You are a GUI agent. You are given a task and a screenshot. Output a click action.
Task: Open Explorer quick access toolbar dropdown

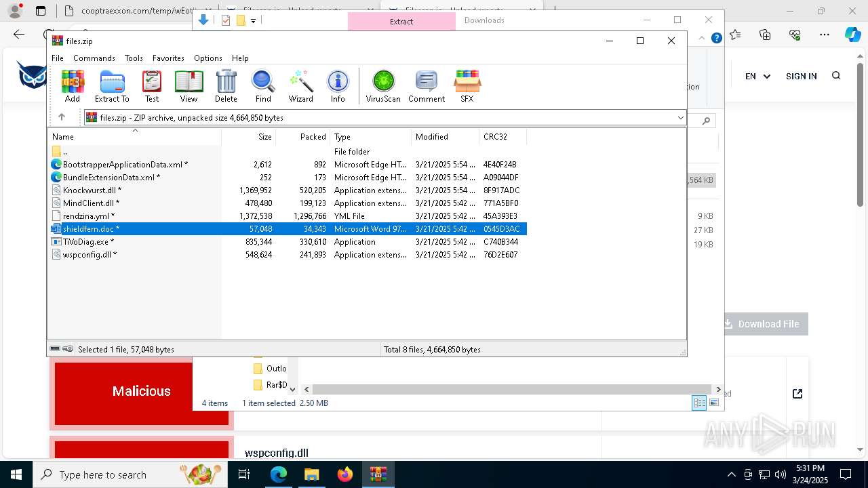tap(253, 21)
